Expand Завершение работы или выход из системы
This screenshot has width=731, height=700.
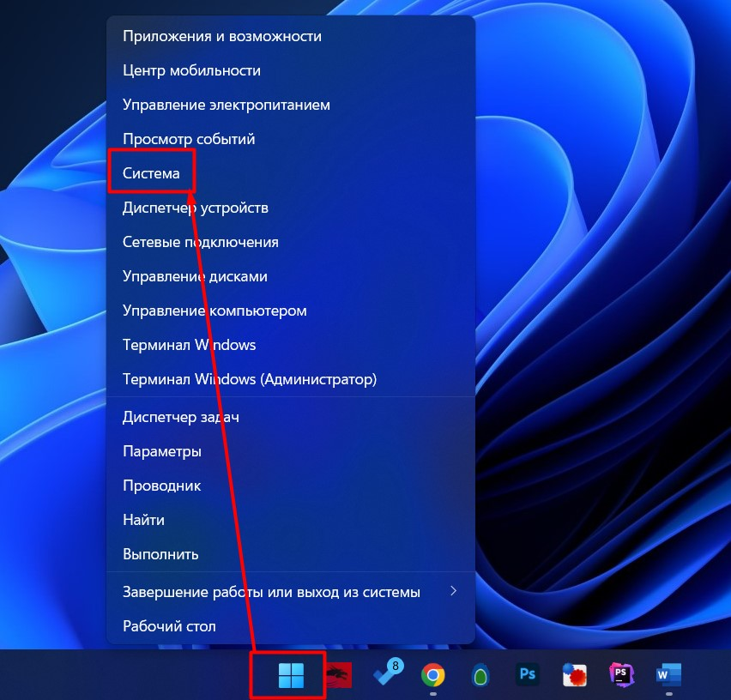pyautogui.click(x=291, y=592)
